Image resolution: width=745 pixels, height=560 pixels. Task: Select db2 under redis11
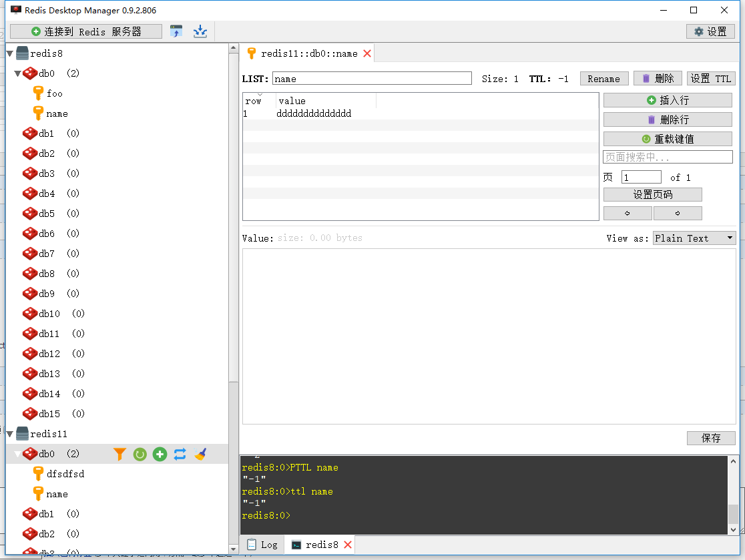pos(47,534)
